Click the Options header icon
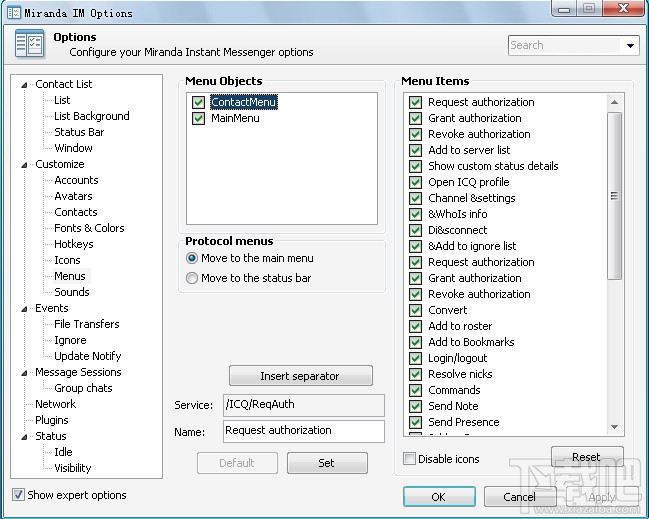 tap(28, 45)
